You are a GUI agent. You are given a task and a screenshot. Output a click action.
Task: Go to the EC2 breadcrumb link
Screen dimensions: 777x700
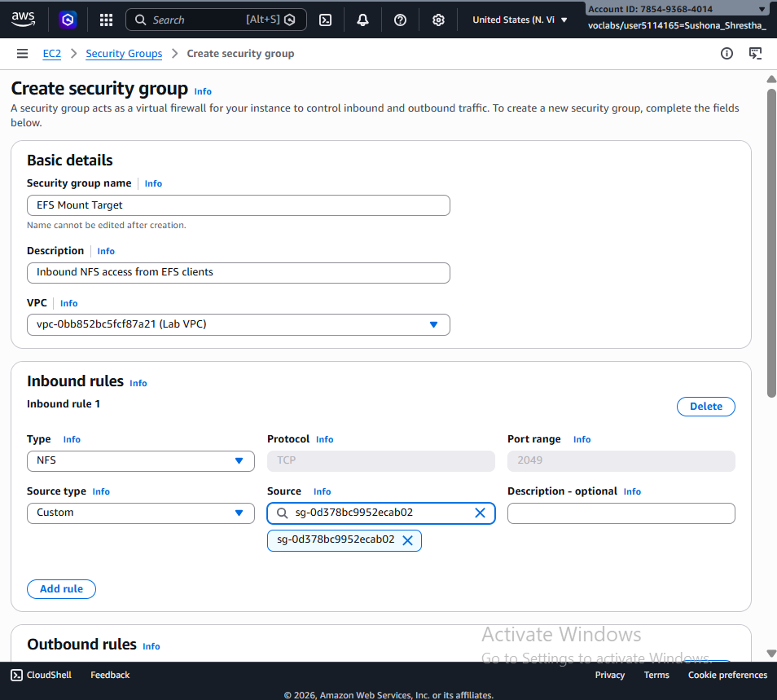52,54
